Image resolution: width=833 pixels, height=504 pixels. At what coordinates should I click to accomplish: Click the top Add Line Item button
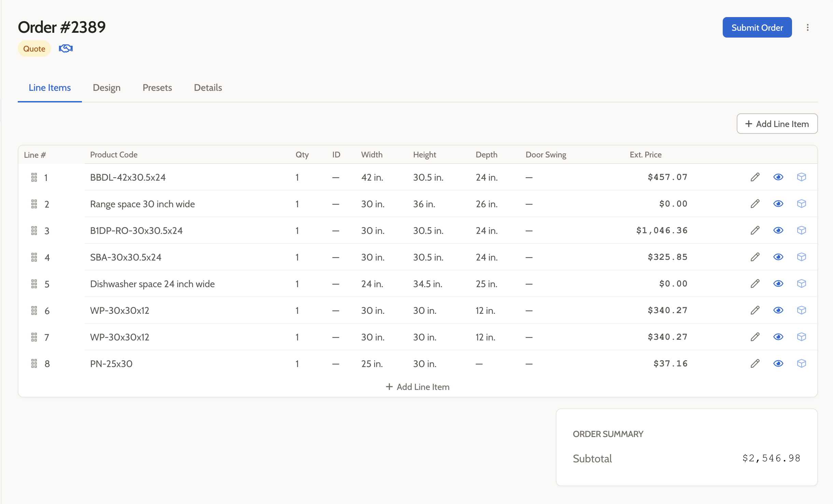pyautogui.click(x=777, y=124)
